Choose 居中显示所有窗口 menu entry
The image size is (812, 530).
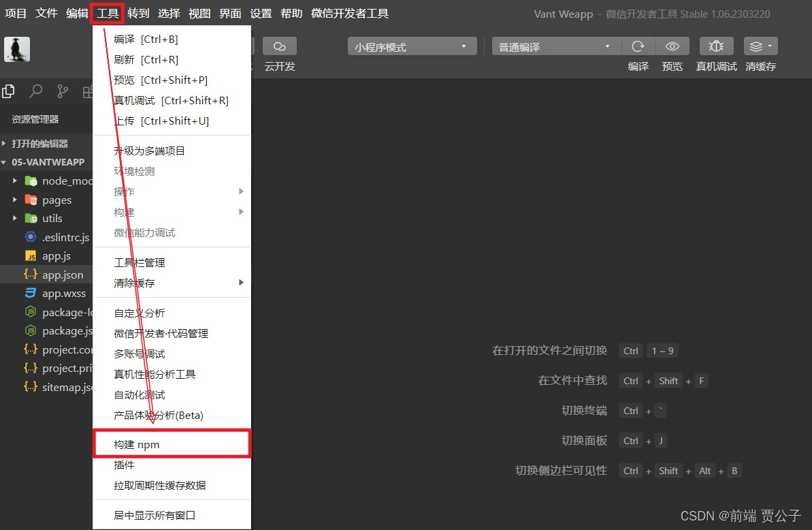tap(172, 516)
